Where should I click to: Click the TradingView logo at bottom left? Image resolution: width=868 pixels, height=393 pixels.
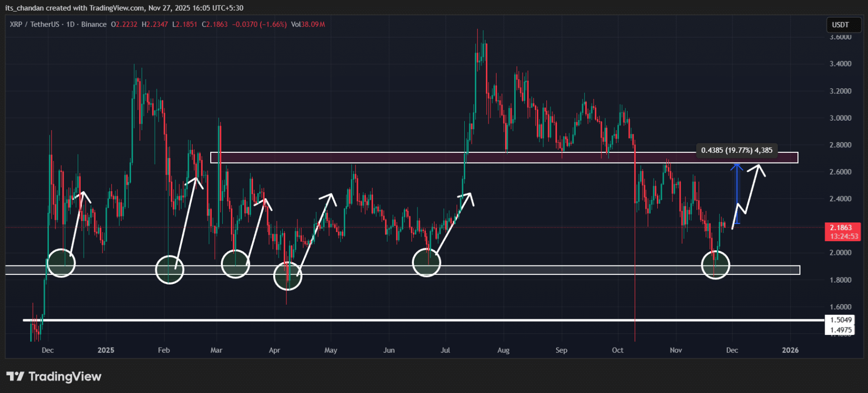[x=54, y=376]
